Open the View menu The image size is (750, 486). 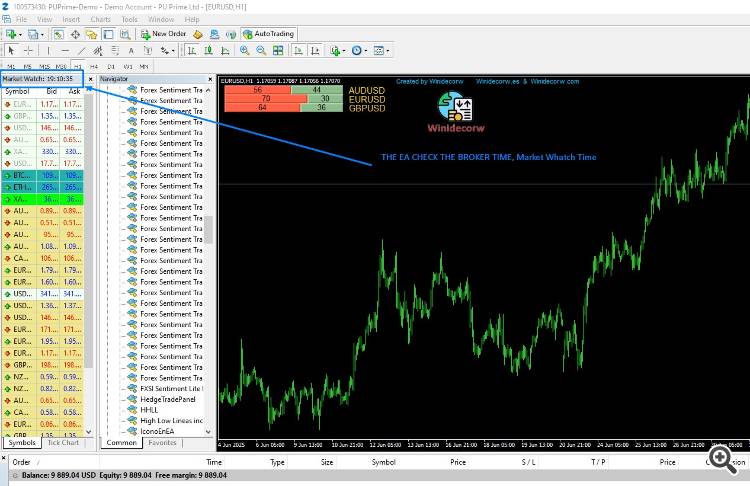[x=44, y=20]
